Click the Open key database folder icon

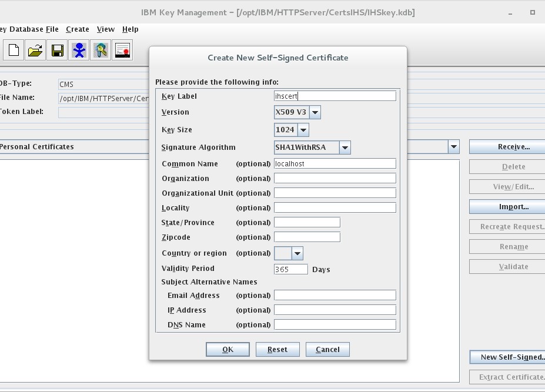pos(35,50)
